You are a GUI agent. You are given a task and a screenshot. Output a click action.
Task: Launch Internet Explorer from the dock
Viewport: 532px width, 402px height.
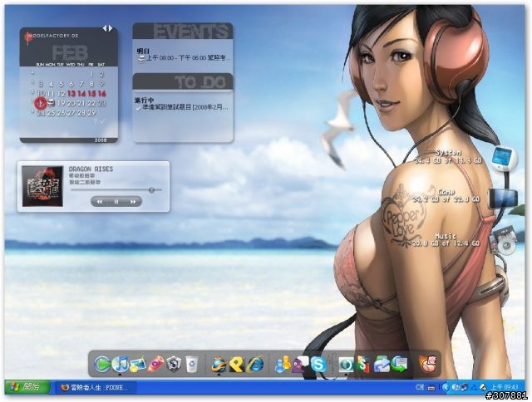[255, 365]
